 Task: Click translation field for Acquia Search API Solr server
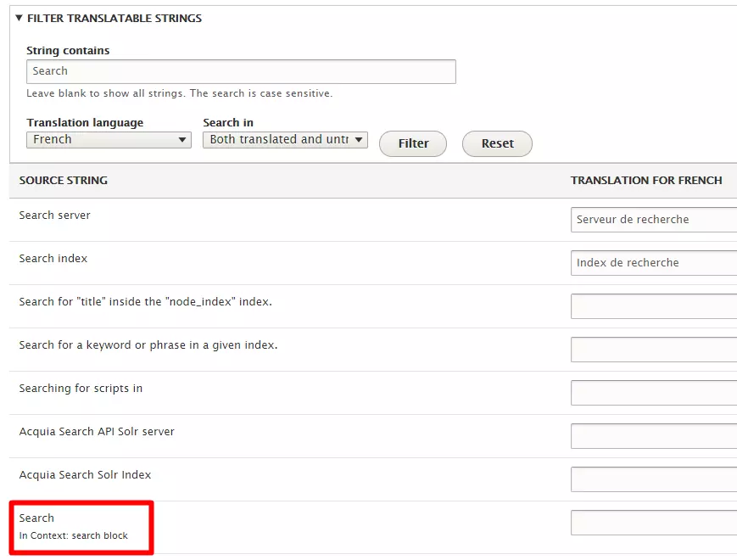coord(653,436)
